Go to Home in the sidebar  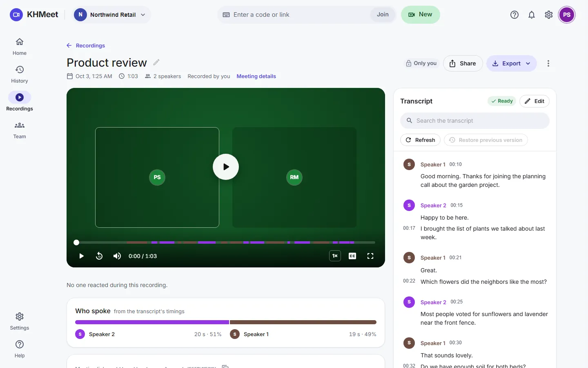[20, 47]
